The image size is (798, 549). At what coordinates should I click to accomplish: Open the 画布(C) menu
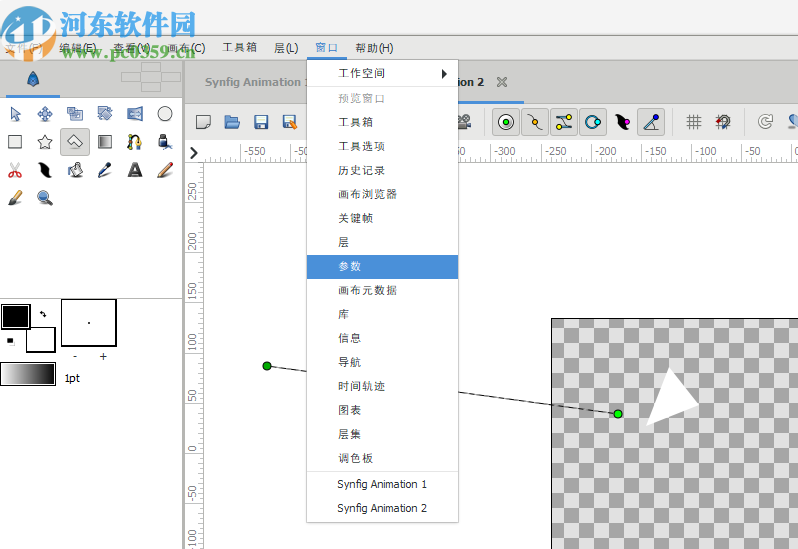(186, 48)
